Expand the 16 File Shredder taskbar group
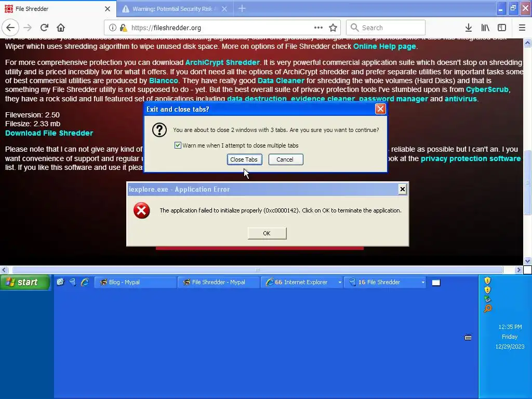 (385, 282)
